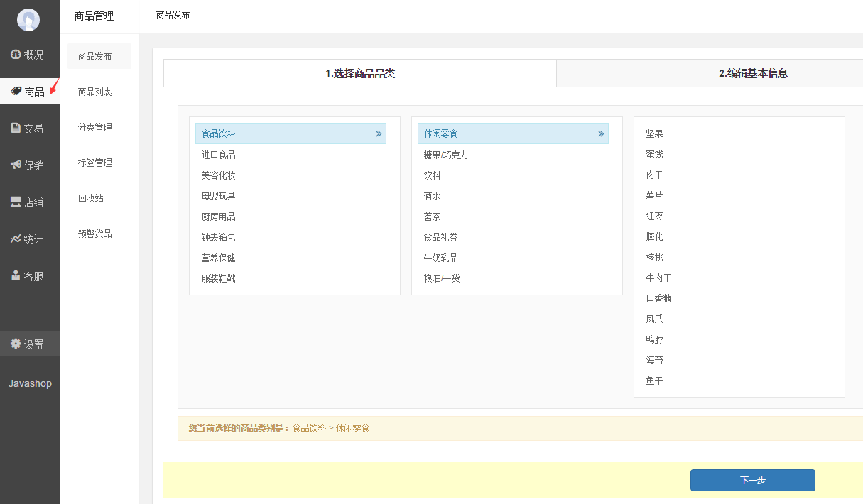Expand arrow on 休闲零食 subcategory

click(601, 133)
